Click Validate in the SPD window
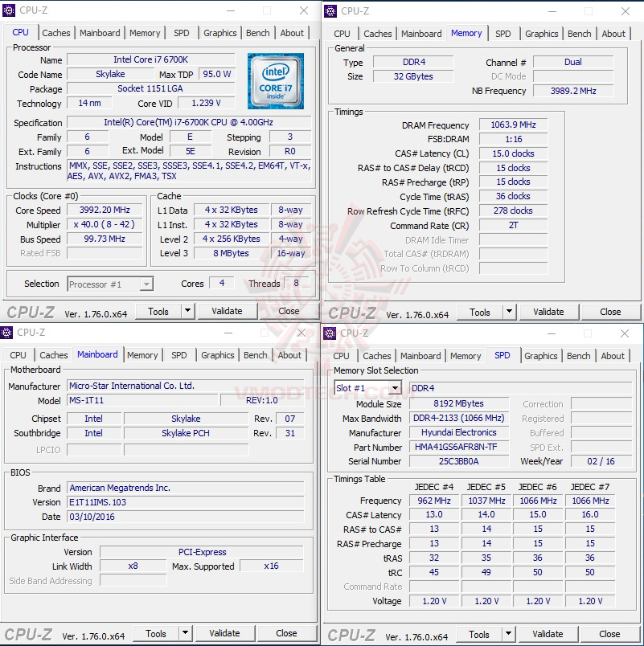644x646 pixels. (548, 633)
